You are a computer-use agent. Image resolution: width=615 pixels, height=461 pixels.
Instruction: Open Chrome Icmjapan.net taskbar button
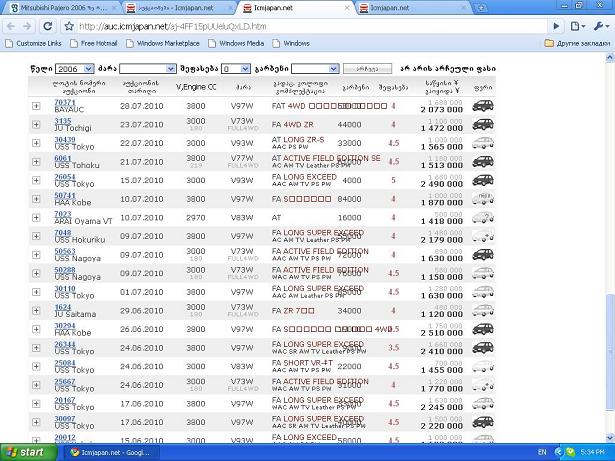pyautogui.click(x=111, y=452)
